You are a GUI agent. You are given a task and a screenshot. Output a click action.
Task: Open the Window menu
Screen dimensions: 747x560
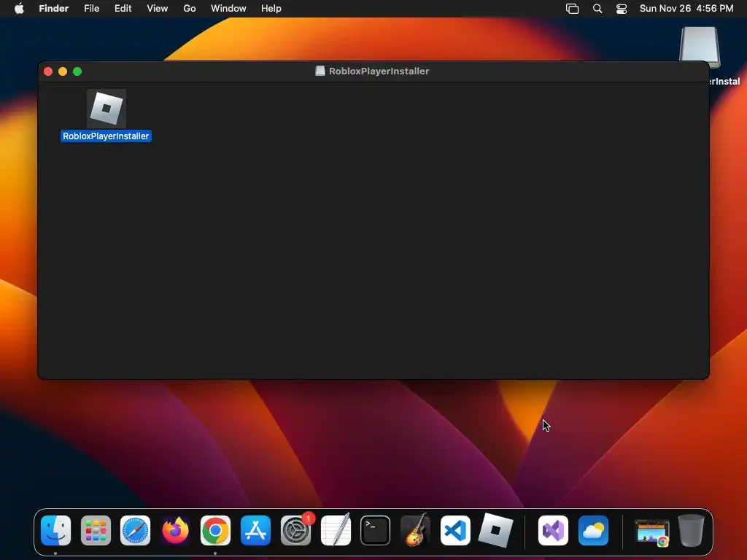(228, 9)
